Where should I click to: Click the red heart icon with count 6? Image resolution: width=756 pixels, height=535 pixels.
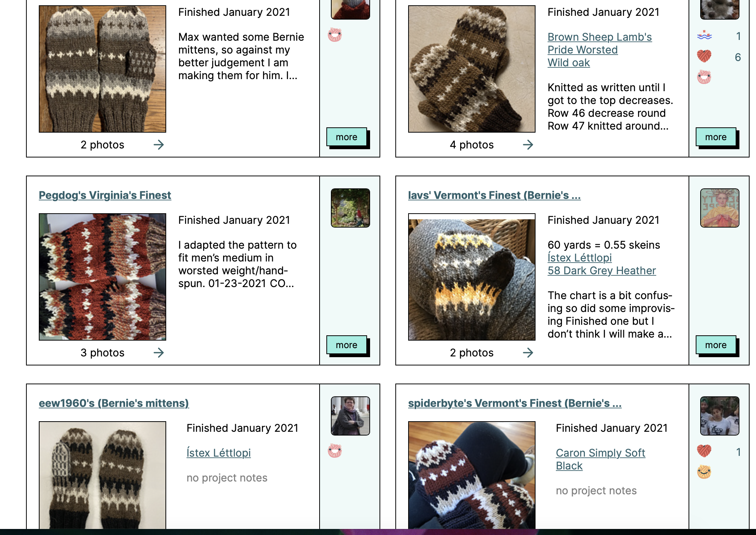coord(704,57)
